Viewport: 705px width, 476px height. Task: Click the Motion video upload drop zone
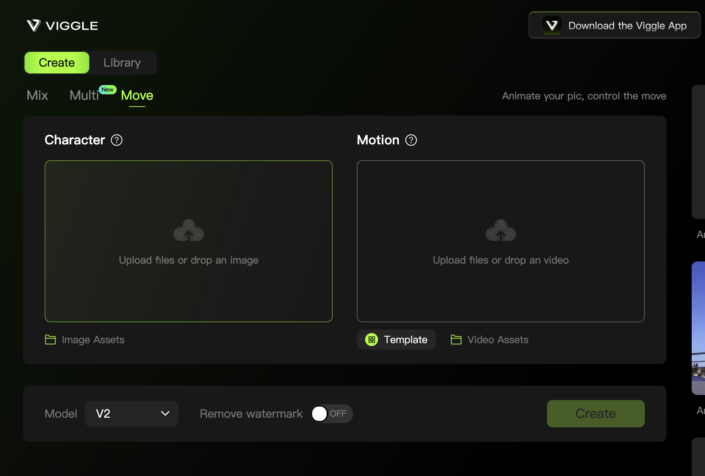coord(500,241)
